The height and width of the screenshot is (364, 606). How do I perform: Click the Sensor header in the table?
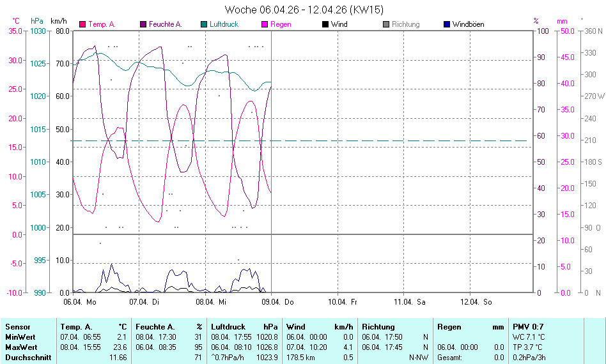tap(18, 327)
